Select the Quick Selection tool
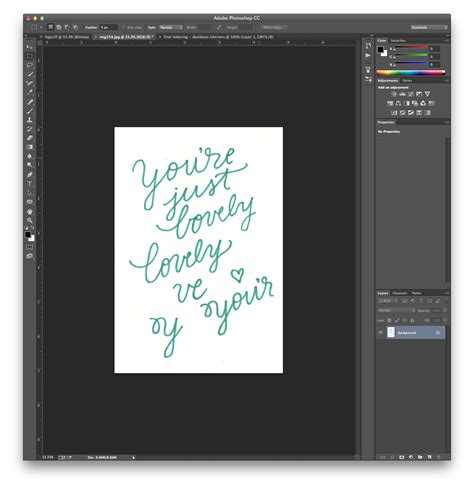 (x=30, y=74)
